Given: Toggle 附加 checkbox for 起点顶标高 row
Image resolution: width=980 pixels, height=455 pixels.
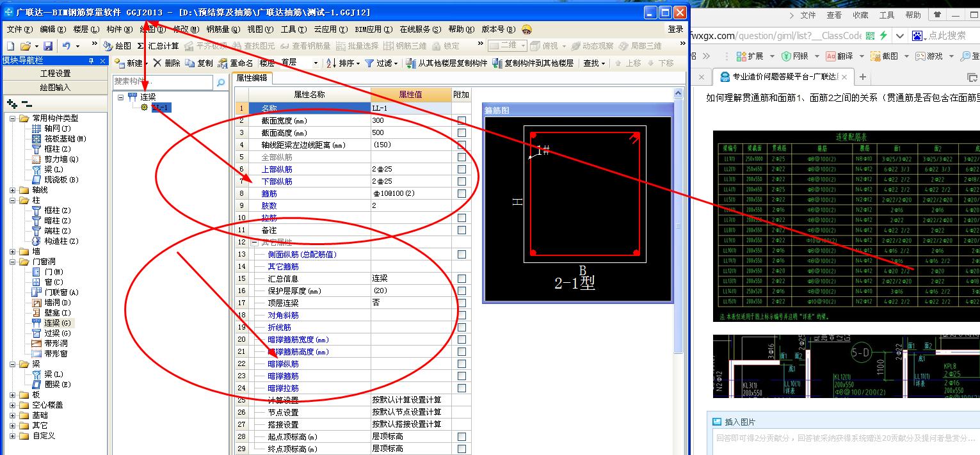Looking at the screenshot, I should [462, 436].
